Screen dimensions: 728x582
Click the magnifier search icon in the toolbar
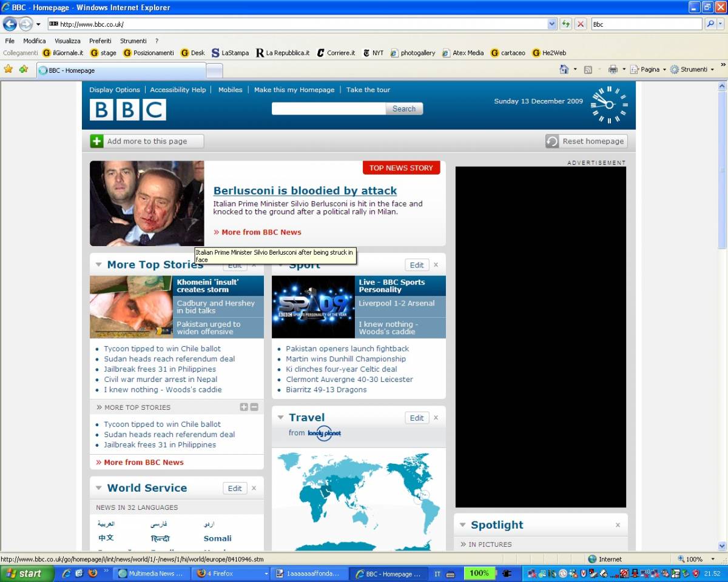pos(710,24)
